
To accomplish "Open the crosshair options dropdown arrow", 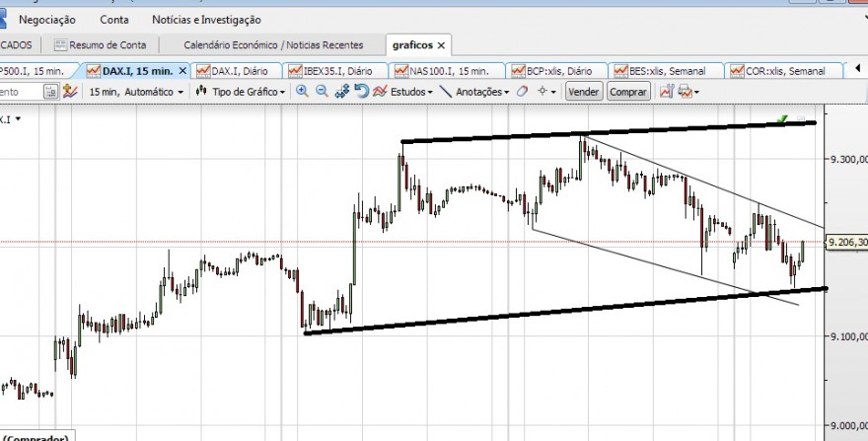I will [x=553, y=92].
